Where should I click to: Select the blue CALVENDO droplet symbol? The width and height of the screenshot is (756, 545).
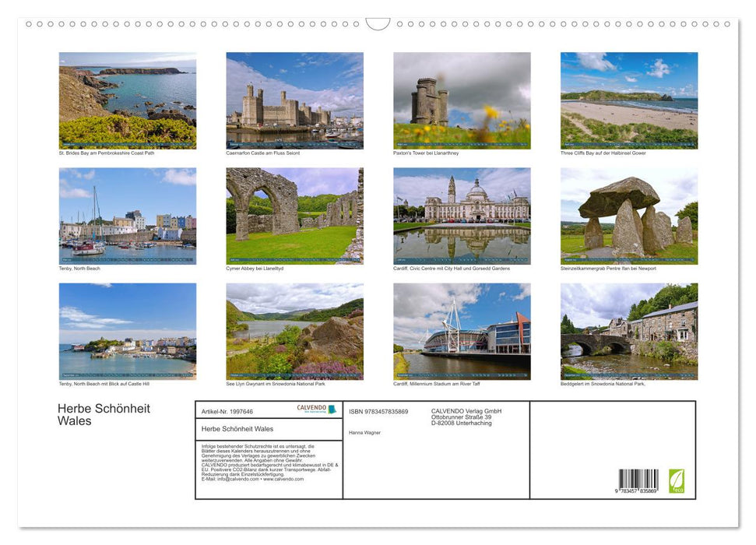[x=332, y=410]
